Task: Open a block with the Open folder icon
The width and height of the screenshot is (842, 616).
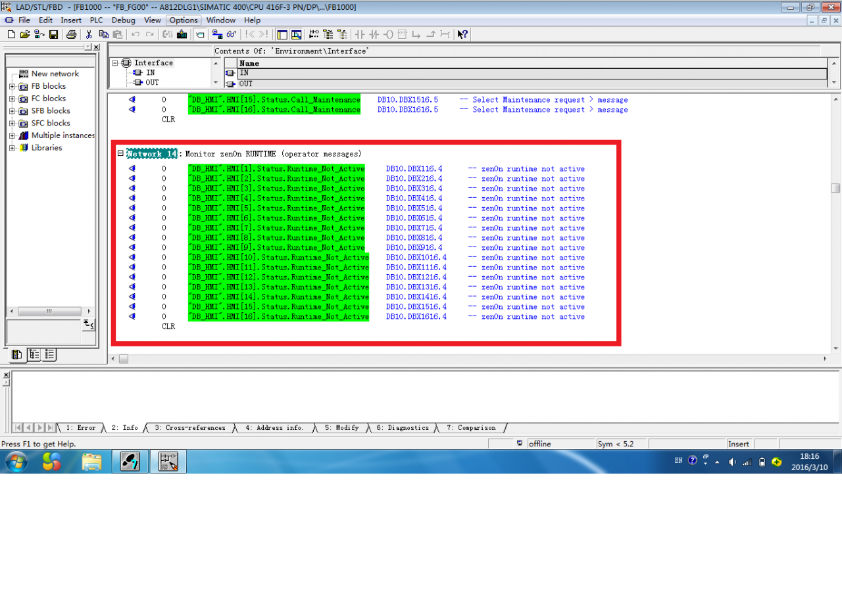Action: pyautogui.click(x=24, y=34)
